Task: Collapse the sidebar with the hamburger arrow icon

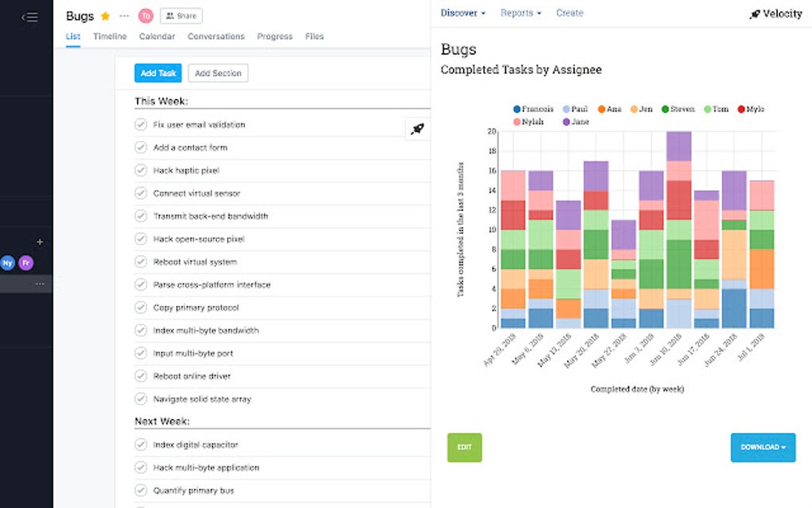Action: [29, 17]
